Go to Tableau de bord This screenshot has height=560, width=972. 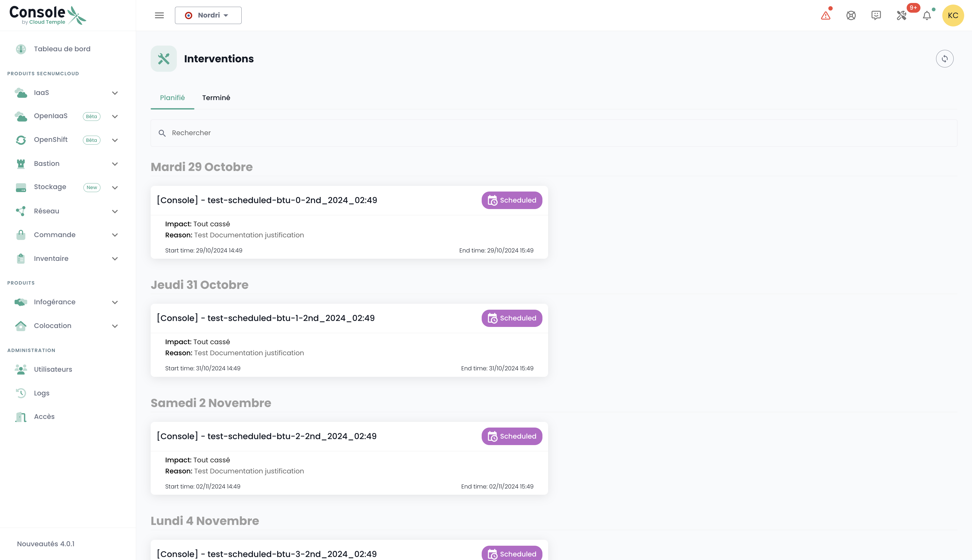point(62,49)
